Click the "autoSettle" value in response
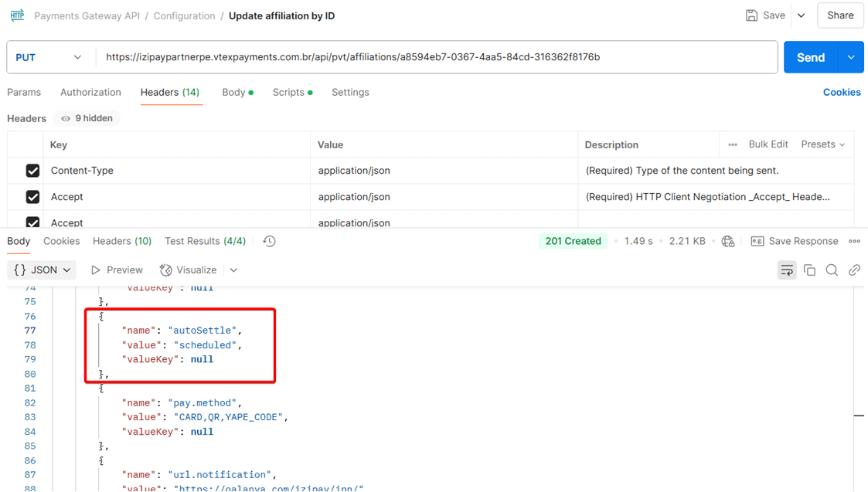This screenshot has height=492, width=868. tap(203, 331)
